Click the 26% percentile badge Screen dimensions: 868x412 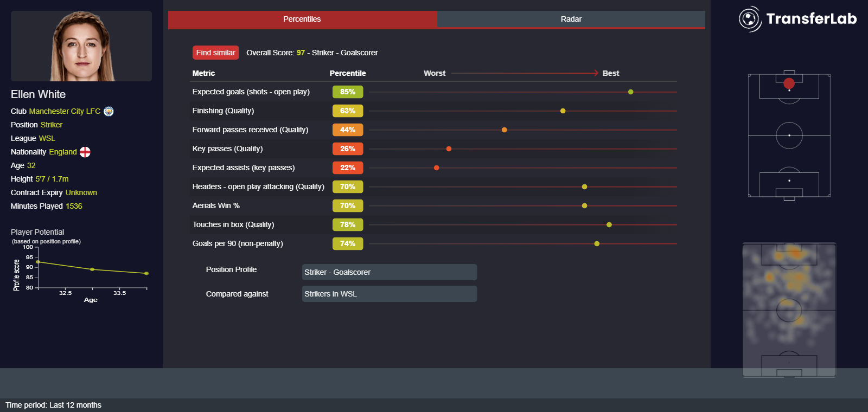(x=348, y=149)
